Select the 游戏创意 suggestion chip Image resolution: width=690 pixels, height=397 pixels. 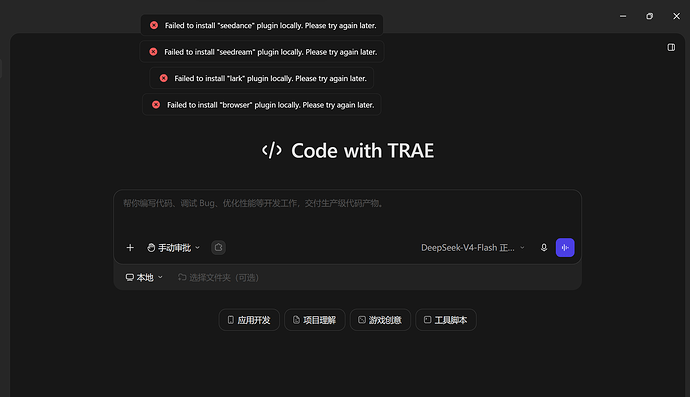(x=380, y=320)
